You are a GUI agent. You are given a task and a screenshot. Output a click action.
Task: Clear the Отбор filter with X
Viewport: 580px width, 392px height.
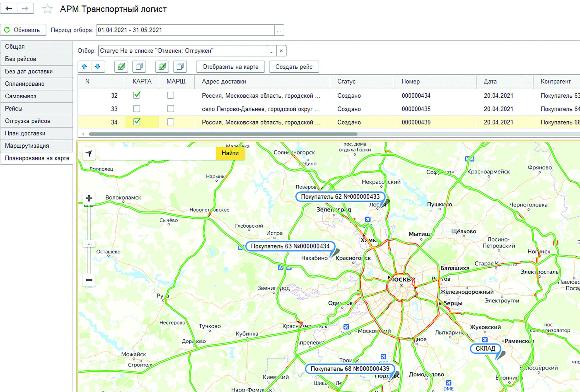pos(281,51)
